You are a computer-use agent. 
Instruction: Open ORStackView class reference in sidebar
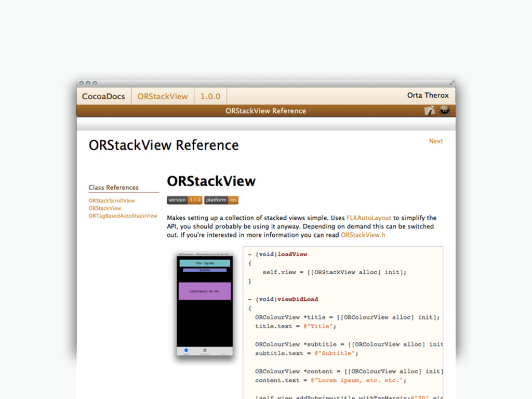(105, 208)
